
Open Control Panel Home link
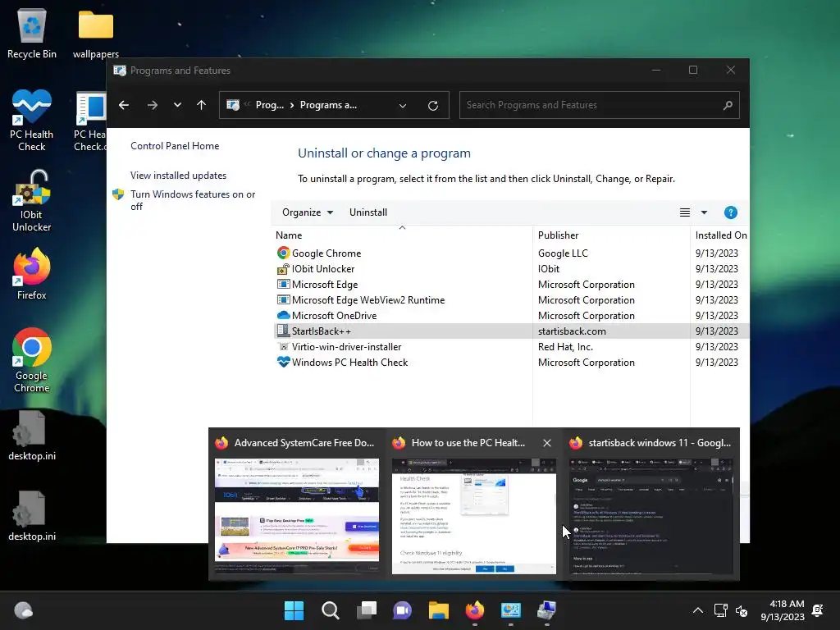pos(175,146)
